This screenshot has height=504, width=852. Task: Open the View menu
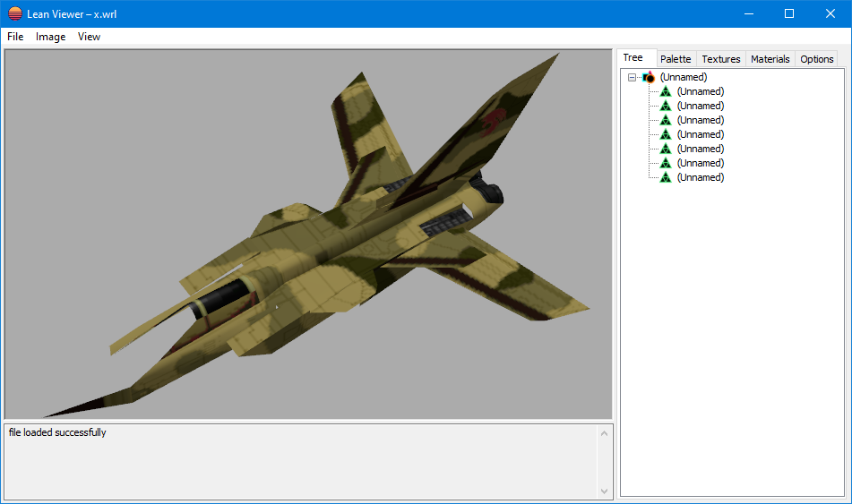[89, 37]
